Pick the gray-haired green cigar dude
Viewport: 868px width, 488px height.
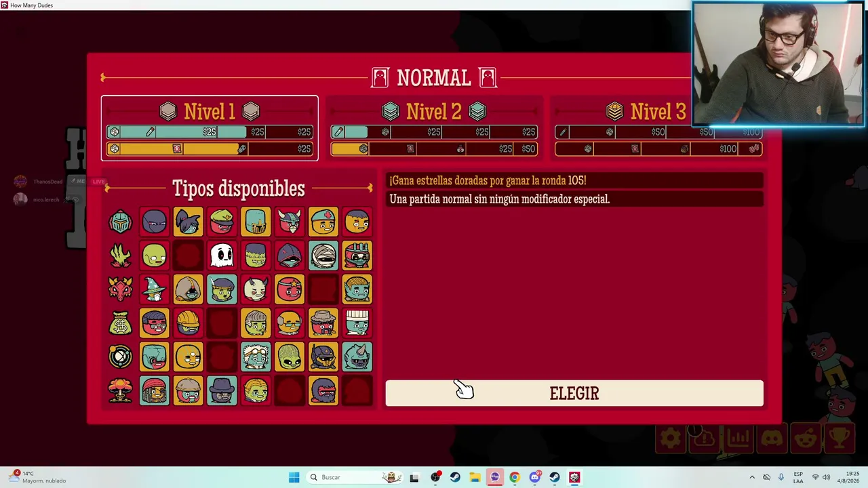pos(256,323)
